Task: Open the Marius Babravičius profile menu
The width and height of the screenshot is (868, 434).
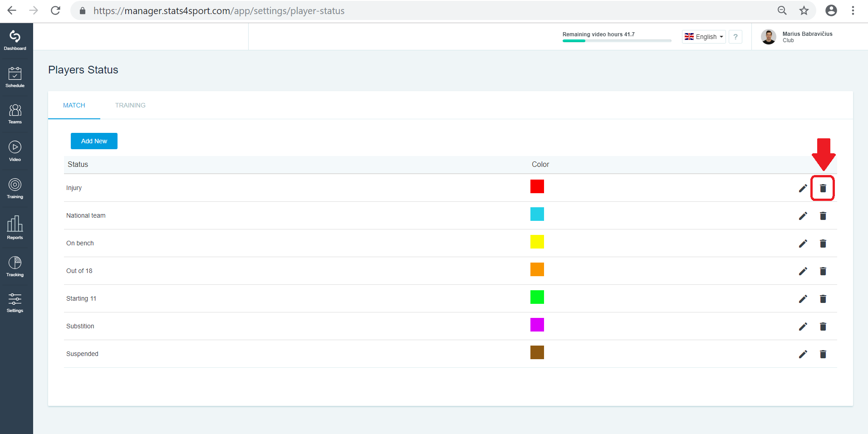Action: pyautogui.click(x=797, y=37)
